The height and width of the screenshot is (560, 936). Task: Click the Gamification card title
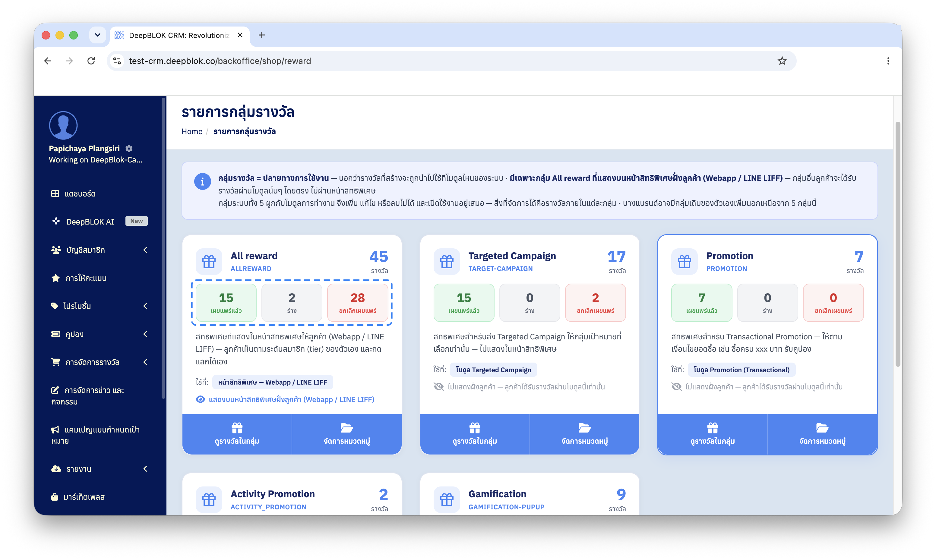click(x=497, y=494)
